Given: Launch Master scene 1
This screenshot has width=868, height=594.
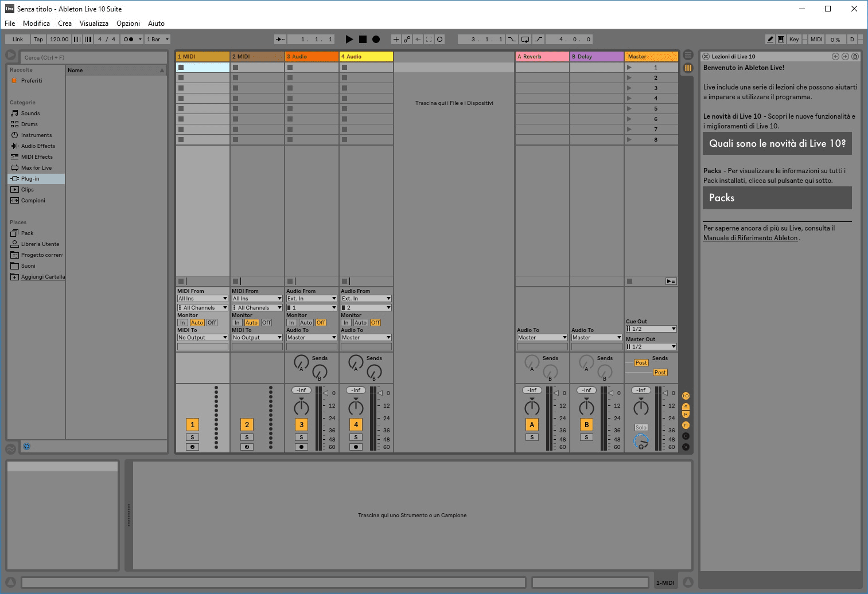Looking at the screenshot, I should (629, 68).
